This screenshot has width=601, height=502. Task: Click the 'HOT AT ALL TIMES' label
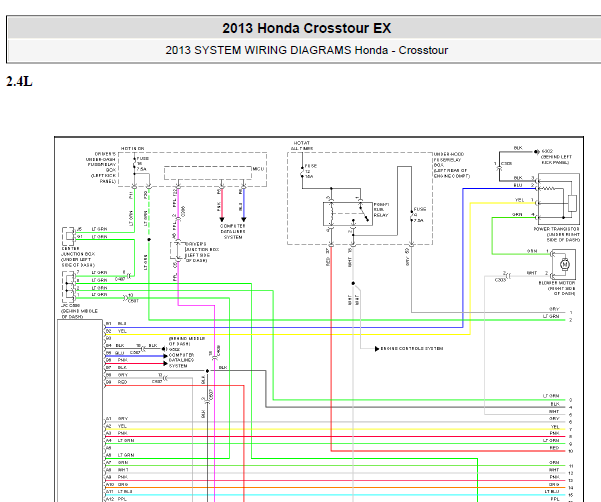pyautogui.click(x=302, y=146)
